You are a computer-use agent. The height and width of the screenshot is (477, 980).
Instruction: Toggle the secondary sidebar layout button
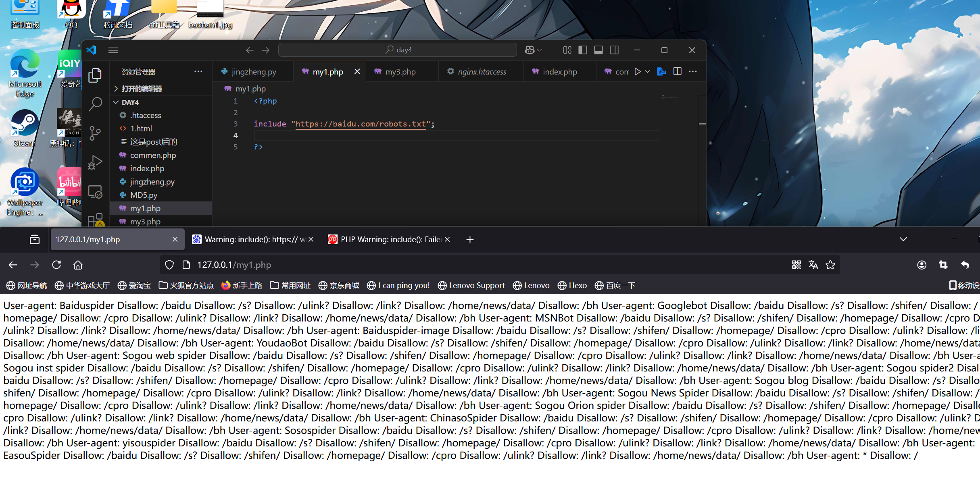(614, 50)
